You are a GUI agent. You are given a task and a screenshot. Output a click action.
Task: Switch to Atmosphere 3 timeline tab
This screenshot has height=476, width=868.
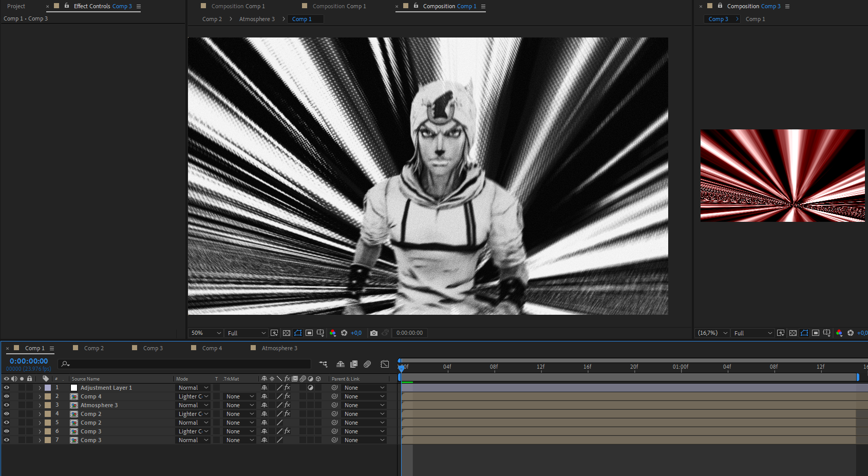pyautogui.click(x=279, y=348)
